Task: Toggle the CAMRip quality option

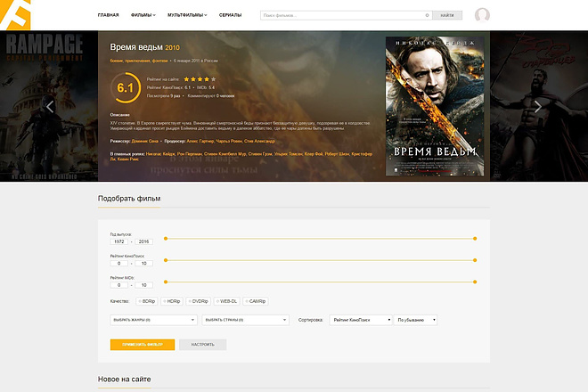Action: [256, 301]
